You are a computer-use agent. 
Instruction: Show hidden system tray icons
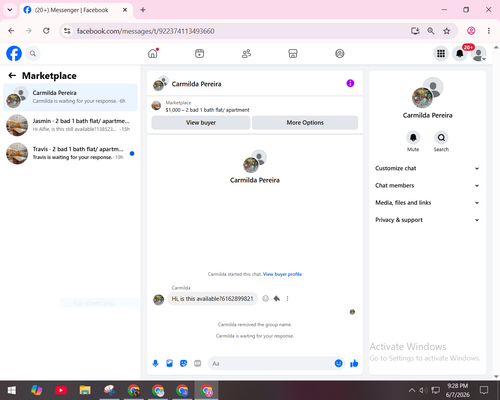click(412, 390)
